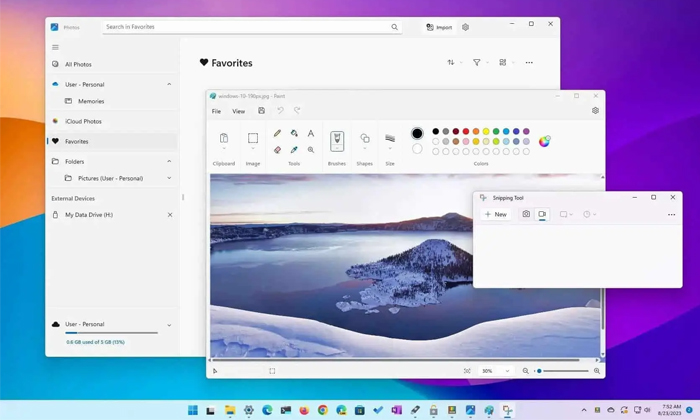Open Photos settings gear icon
Viewport: 700px width, 420px height.
(x=466, y=27)
